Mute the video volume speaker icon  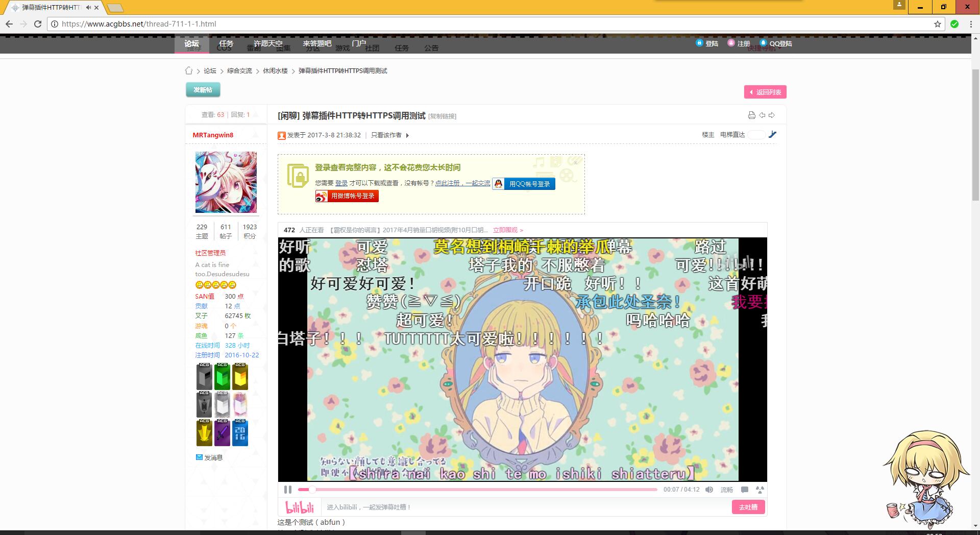tap(709, 490)
